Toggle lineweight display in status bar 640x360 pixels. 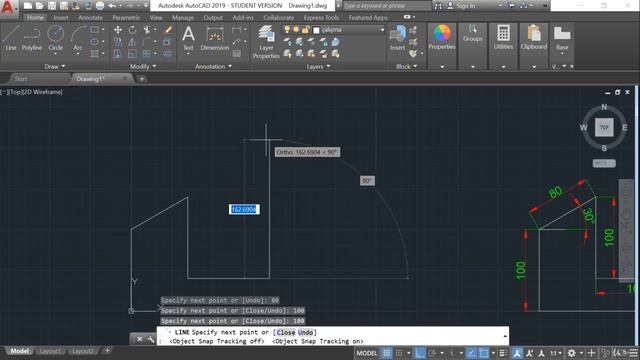503,353
